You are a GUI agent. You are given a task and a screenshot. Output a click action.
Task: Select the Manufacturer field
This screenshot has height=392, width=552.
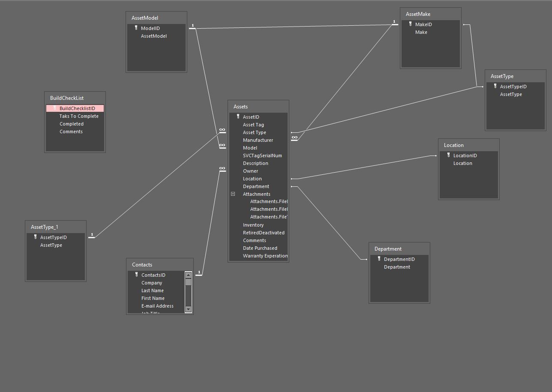point(258,140)
